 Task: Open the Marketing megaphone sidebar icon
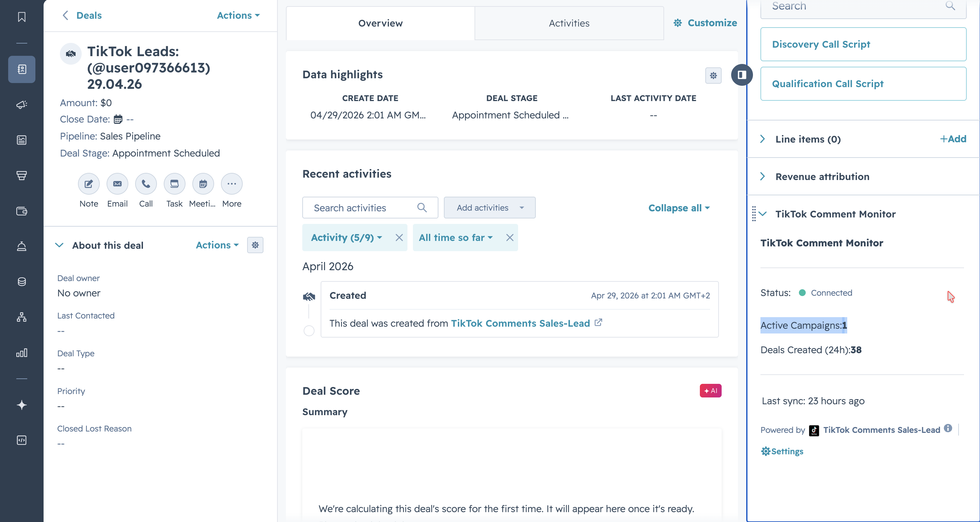pyautogui.click(x=22, y=104)
